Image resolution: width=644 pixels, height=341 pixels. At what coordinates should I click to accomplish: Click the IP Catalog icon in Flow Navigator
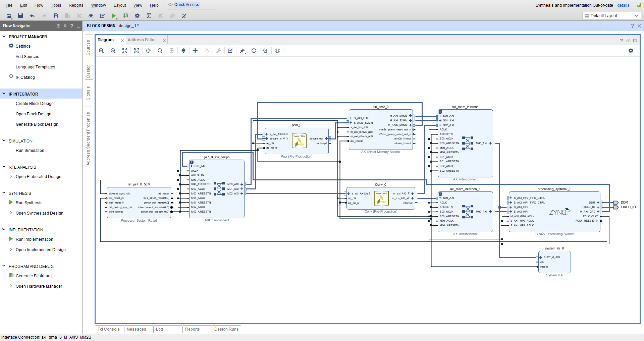(x=11, y=77)
